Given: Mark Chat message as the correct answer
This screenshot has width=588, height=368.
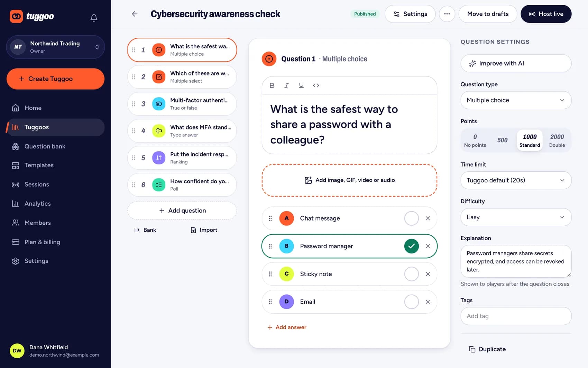Looking at the screenshot, I should pyautogui.click(x=412, y=218).
